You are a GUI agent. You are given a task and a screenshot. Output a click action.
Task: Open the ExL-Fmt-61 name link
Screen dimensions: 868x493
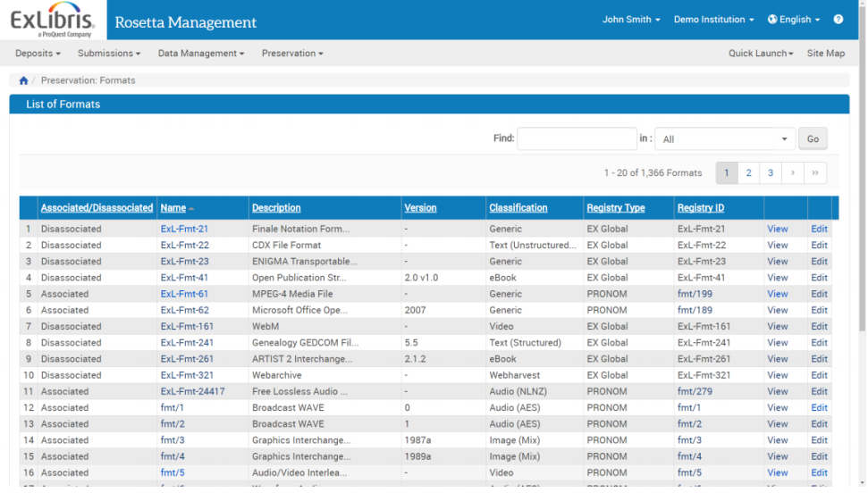pos(184,294)
